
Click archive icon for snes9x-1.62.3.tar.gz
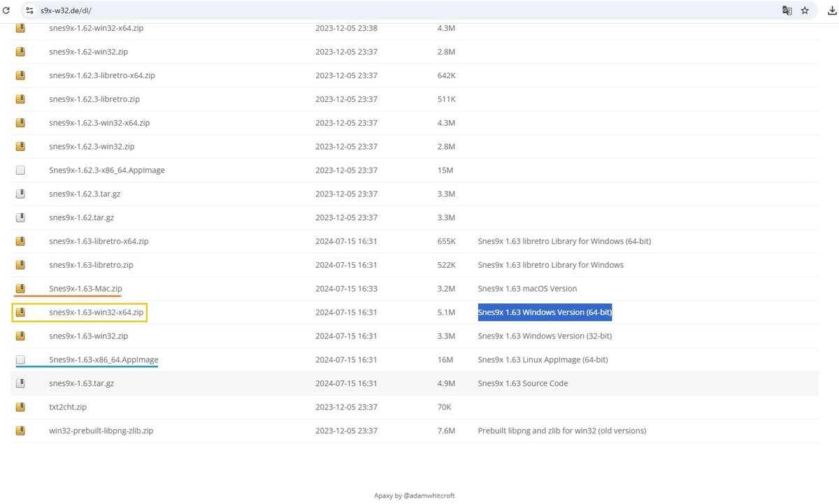click(20, 194)
